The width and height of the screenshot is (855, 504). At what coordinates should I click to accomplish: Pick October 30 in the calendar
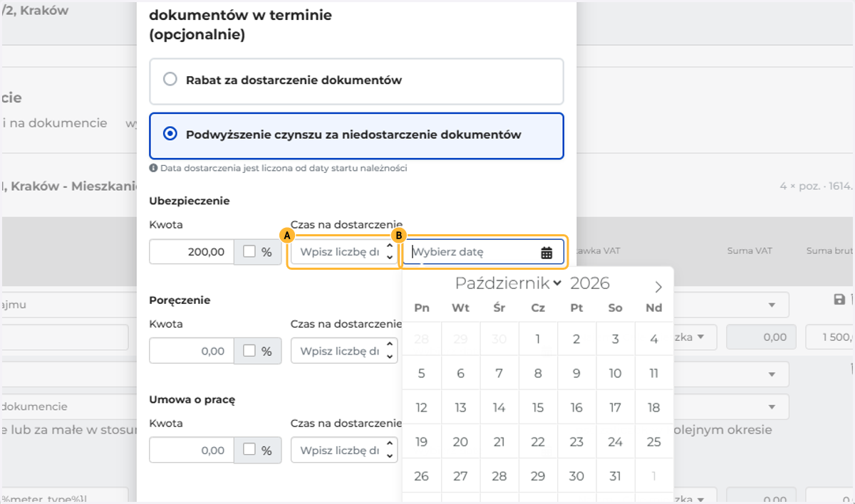point(576,476)
